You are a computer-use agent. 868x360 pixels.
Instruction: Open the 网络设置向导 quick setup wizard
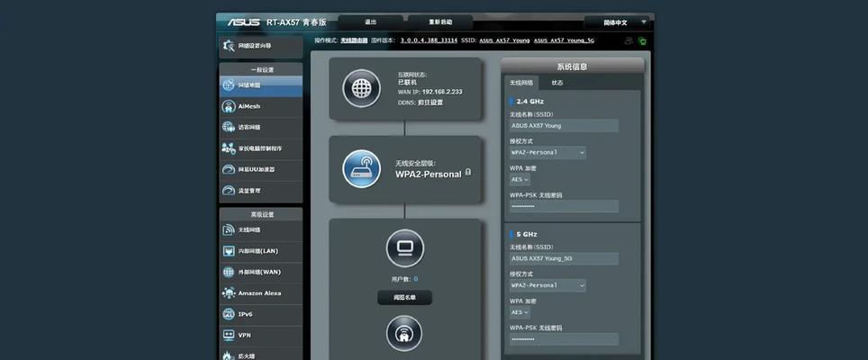tap(261, 47)
